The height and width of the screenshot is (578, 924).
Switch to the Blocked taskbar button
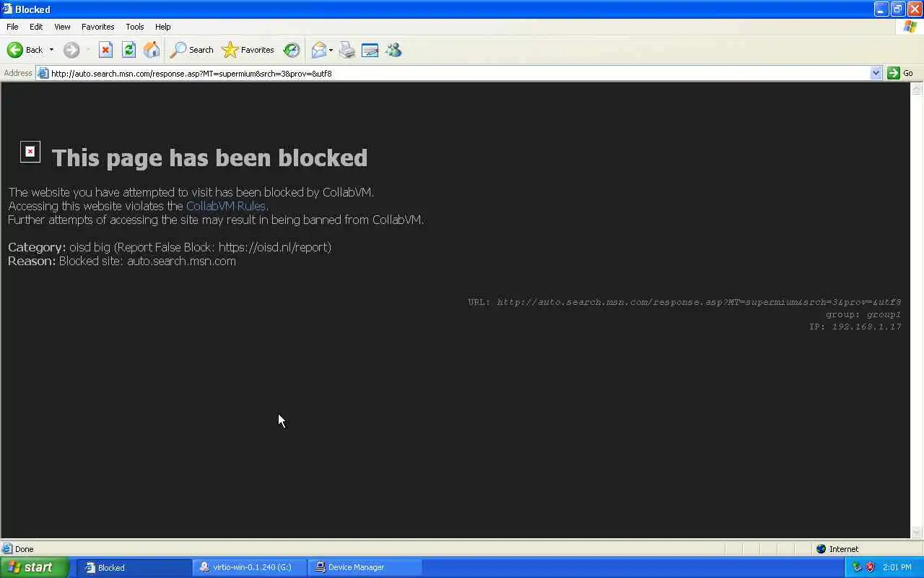pos(134,567)
